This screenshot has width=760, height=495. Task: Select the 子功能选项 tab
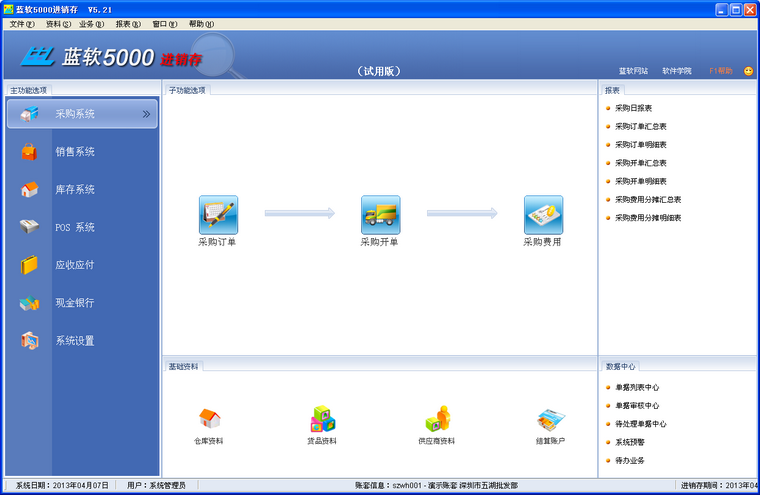coord(187,90)
